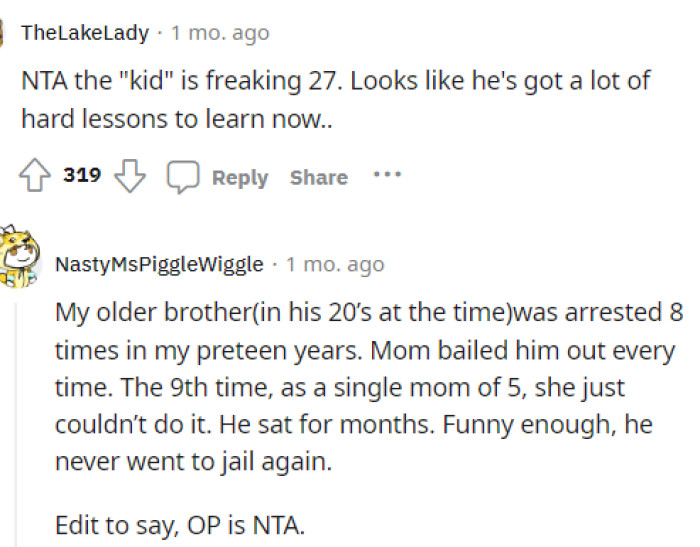Click the Reply text label
The height and width of the screenshot is (547, 700).
click(x=240, y=178)
